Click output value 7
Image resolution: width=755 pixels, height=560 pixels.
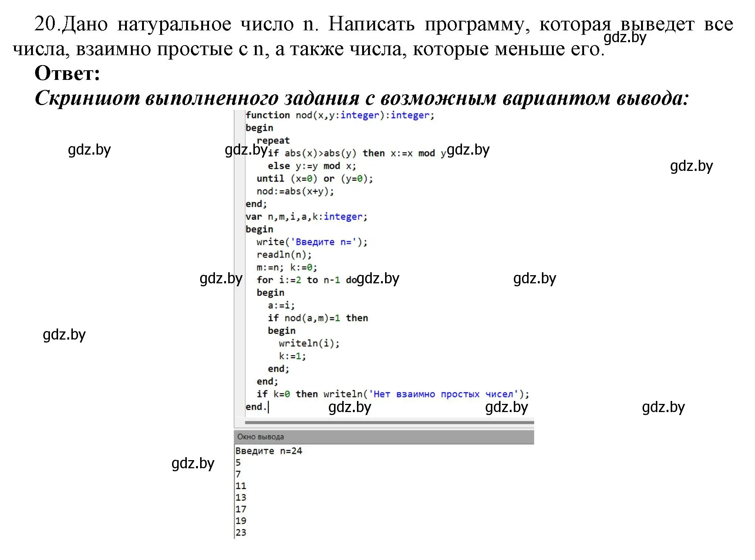point(238,474)
